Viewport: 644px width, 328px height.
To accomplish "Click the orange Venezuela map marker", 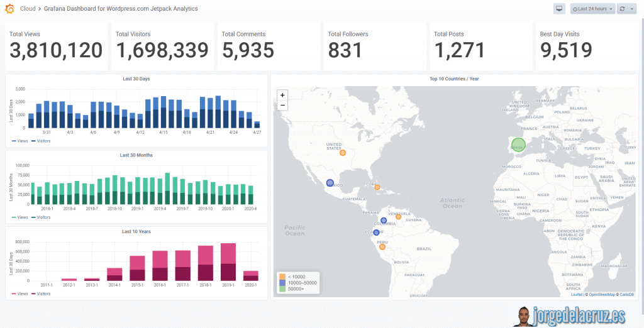I will point(398,216).
